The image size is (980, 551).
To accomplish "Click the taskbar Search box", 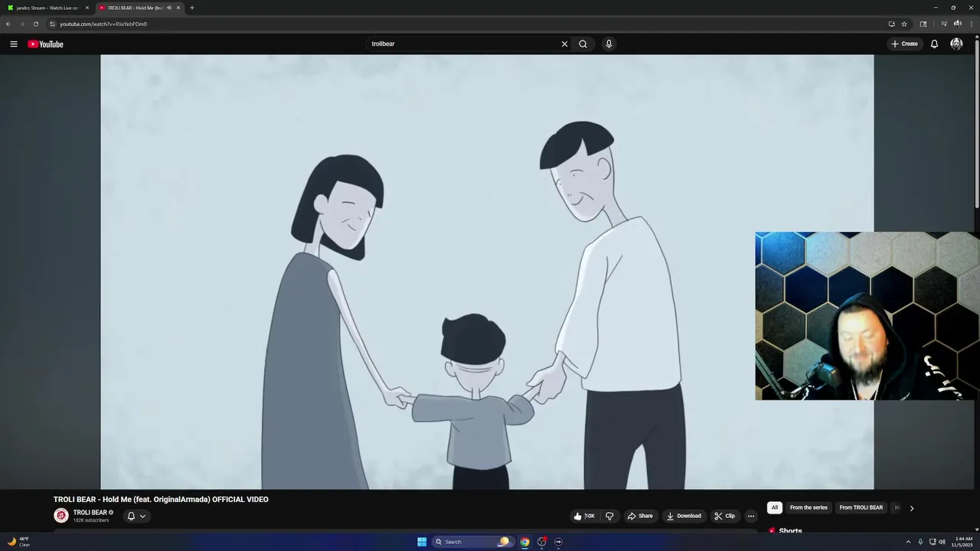I will [x=472, y=542].
